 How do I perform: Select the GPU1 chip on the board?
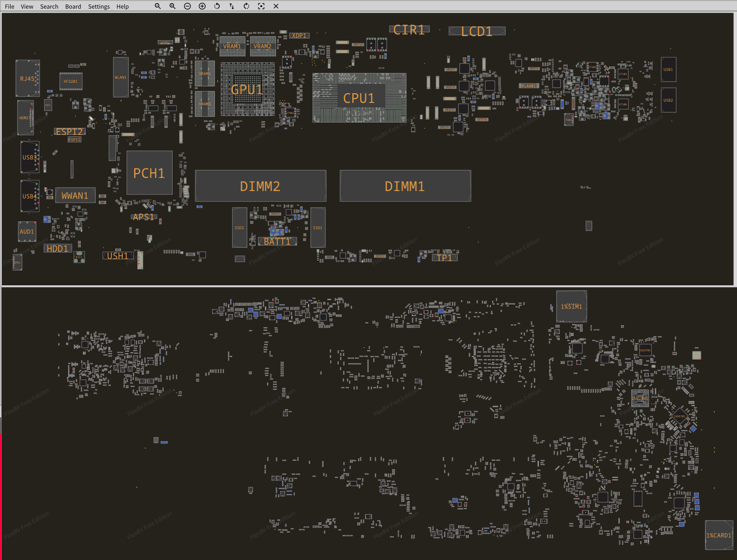pyautogui.click(x=247, y=89)
